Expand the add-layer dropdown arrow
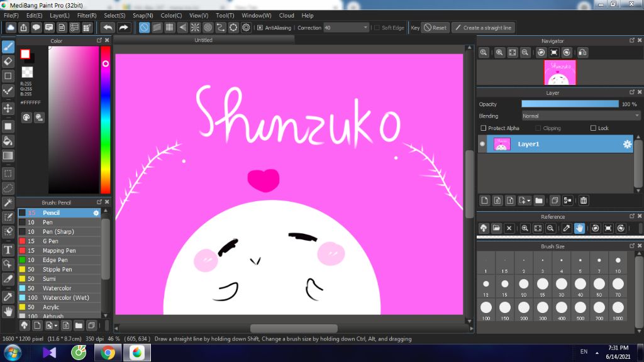 [528, 200]
